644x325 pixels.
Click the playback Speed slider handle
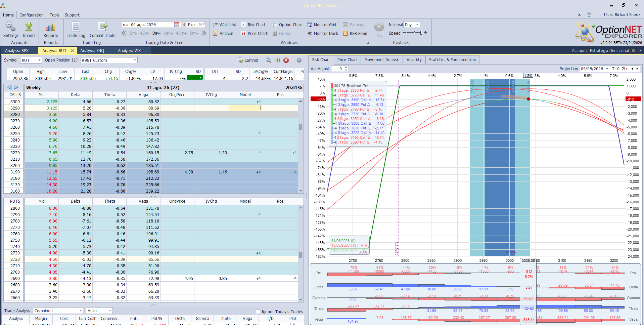point(421,33)
